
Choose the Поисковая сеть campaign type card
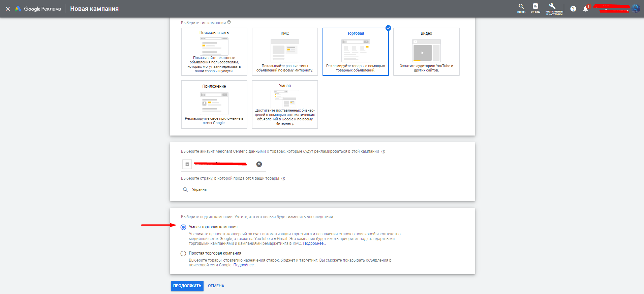tap(214, 52)
